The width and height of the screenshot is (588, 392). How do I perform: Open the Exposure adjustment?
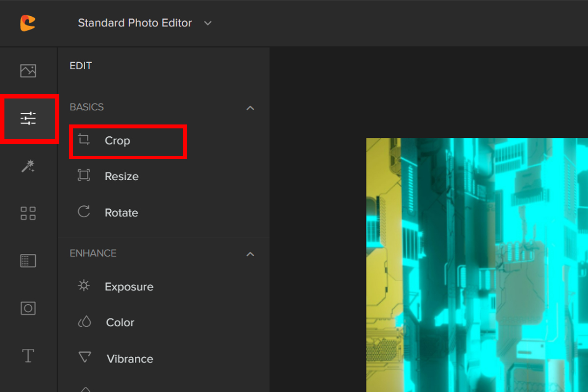click(129, 287)
